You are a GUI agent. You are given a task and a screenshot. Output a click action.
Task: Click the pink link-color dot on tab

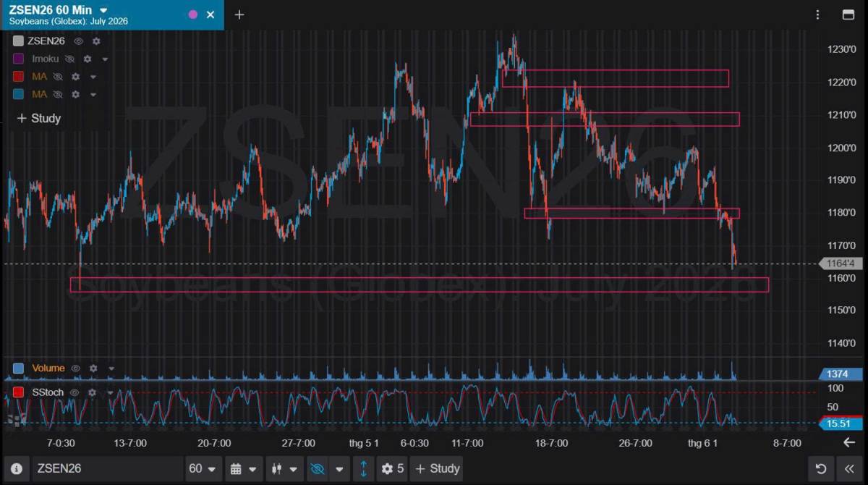[193, 14]
